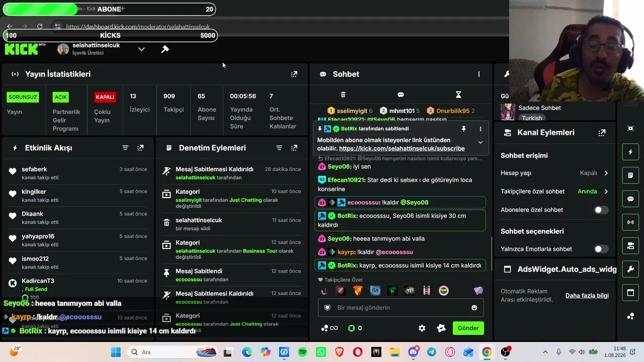This screenshot has height=362, width=644.
Task: Open WhatsApp from the taskbar
Action: coord(321,352)
